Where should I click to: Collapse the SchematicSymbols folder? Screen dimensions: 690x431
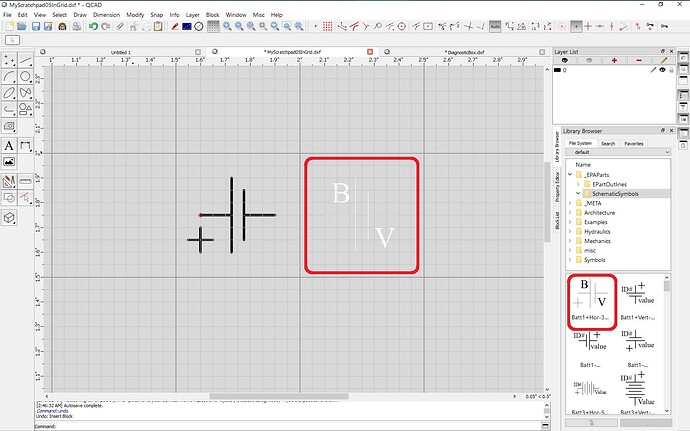[x=578, y=193]
